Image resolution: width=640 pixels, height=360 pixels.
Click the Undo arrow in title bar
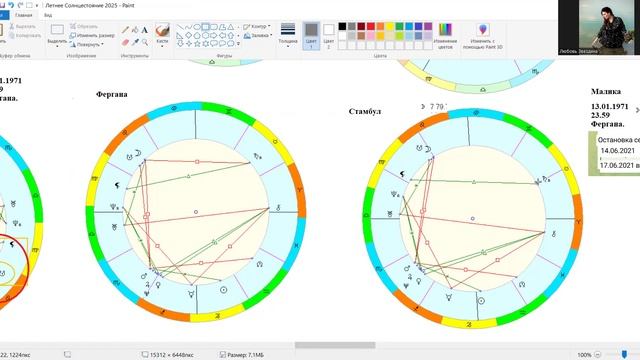point(11,5)
